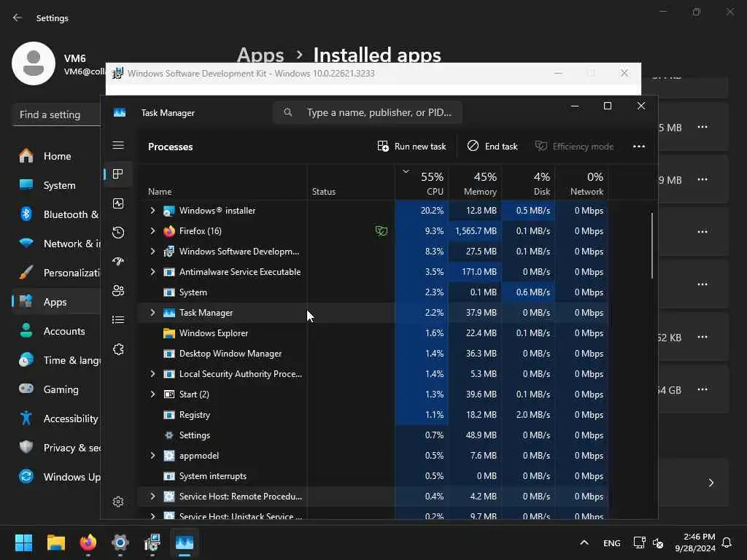Open the Performance page icon in Task Manager
The width and height of the screenshot is (747, 560).
[x=118, y=203]
